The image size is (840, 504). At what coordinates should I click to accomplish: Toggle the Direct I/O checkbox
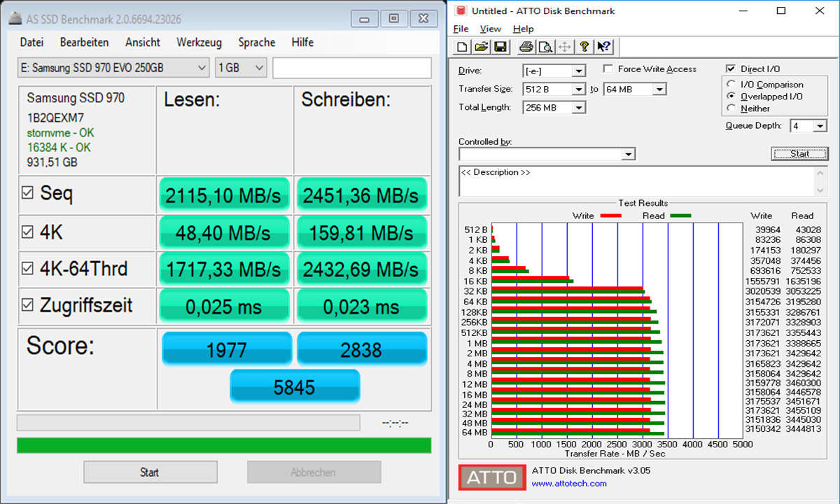pyautogui.click(x=731, y=69)
